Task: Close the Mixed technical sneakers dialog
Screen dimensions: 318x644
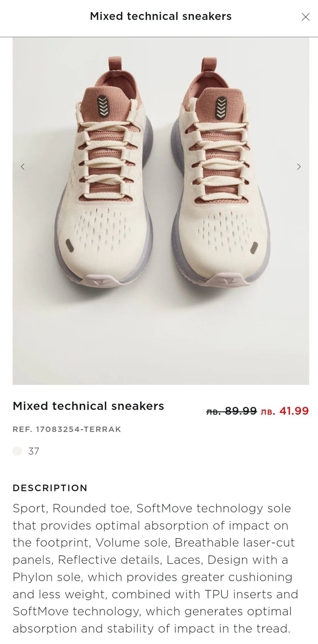Action: tap(305, 17)
